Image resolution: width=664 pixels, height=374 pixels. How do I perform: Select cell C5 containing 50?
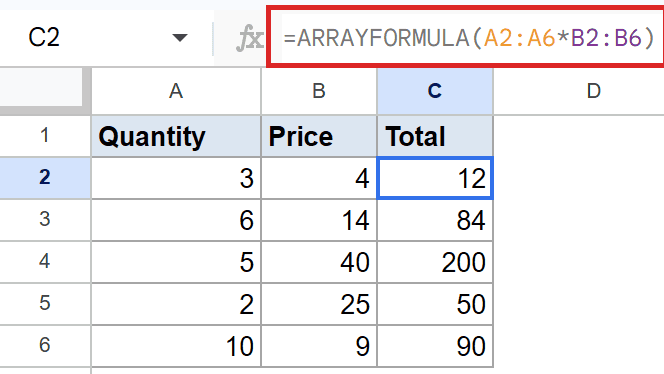[435, 304]
